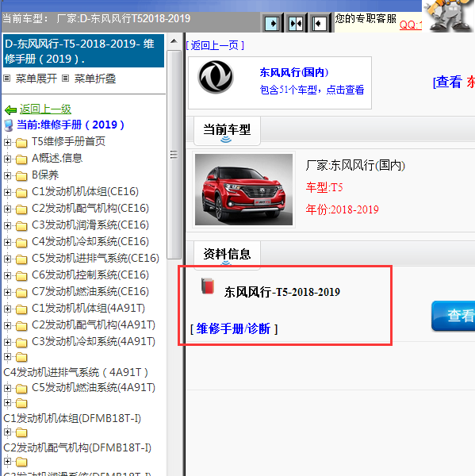
Task: Click folder icon for C1发动机机体组(4A91T)
Action: (21, 309)
